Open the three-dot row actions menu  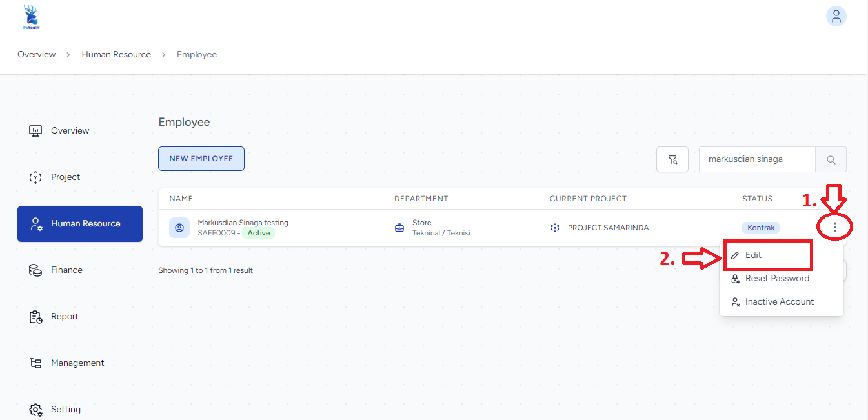coord(834,227)
